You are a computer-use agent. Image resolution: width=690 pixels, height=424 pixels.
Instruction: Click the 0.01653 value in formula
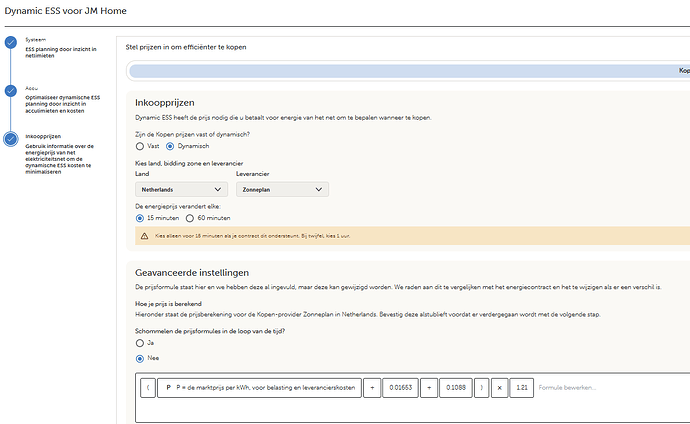(400, 388)
